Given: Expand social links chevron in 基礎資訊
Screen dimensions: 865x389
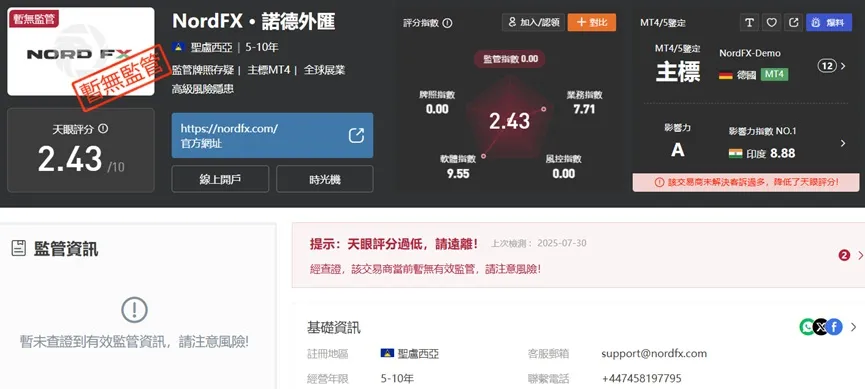Looking at the screenshot, I should point(853,327).
